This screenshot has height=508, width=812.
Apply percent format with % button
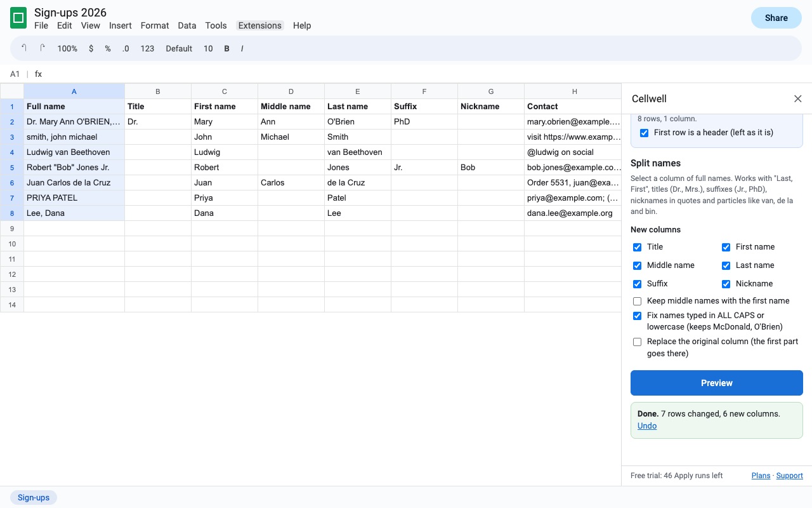click(x=108, y=48)
